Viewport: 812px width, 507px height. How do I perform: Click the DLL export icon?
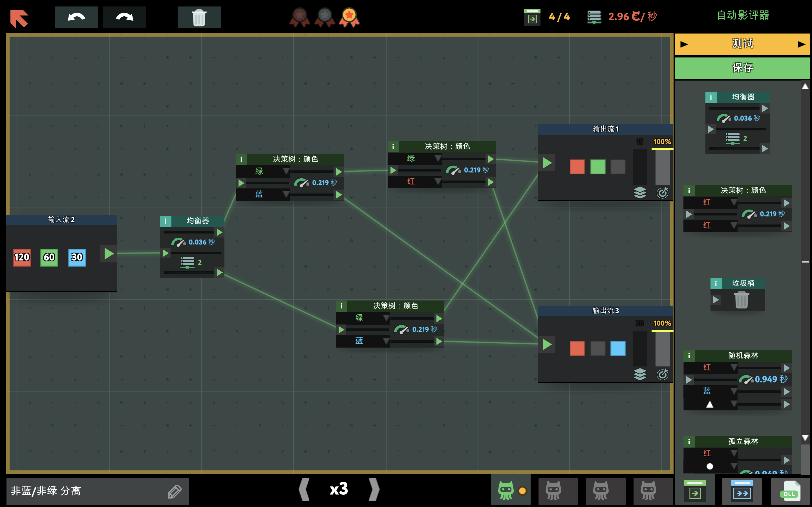tap(789, 492)
